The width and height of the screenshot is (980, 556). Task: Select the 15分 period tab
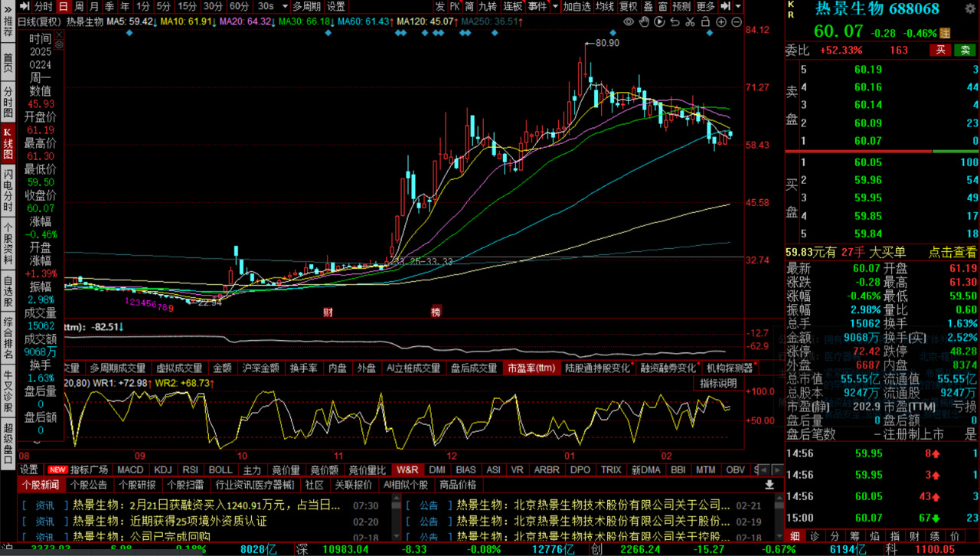[x=187, y=6]
